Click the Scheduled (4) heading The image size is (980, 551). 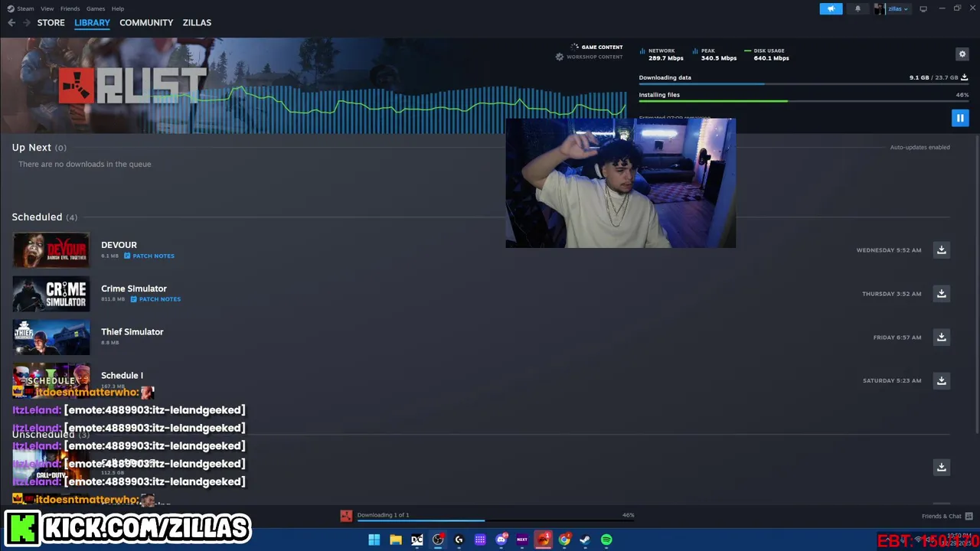[44, 217]
